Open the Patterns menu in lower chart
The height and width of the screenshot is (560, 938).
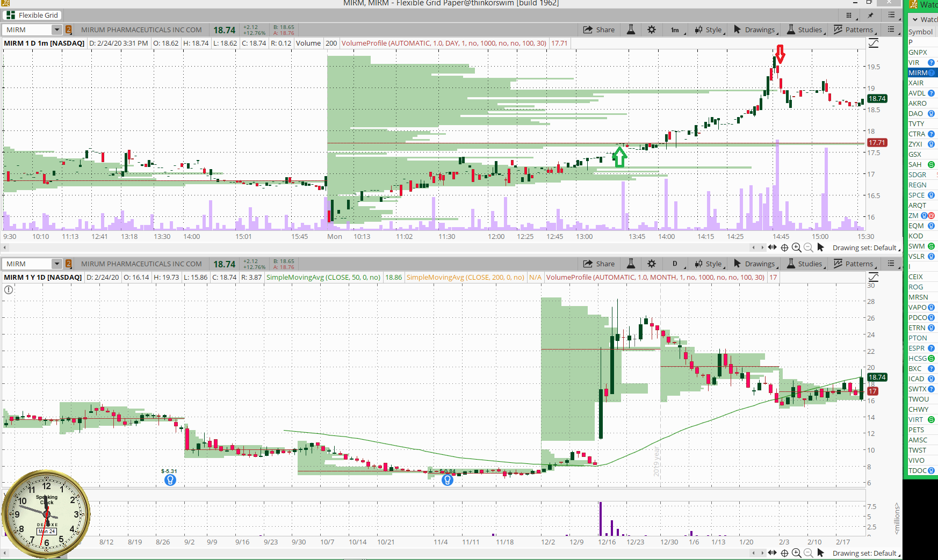(854, 264)
